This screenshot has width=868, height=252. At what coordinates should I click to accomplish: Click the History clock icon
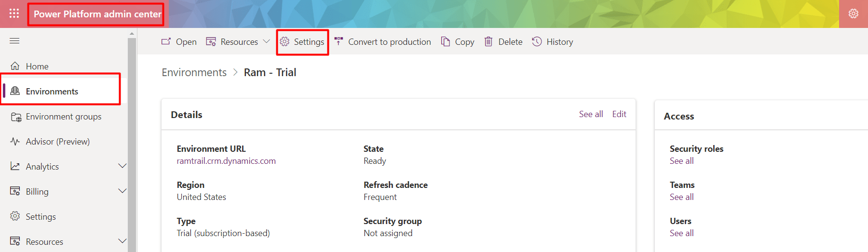[x=537, y=41]
